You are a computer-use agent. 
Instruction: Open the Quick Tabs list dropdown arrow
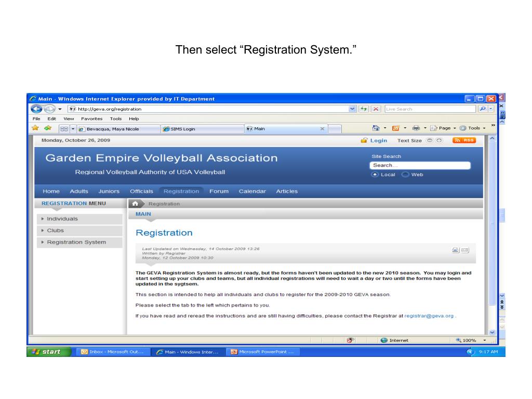point(73,129)
